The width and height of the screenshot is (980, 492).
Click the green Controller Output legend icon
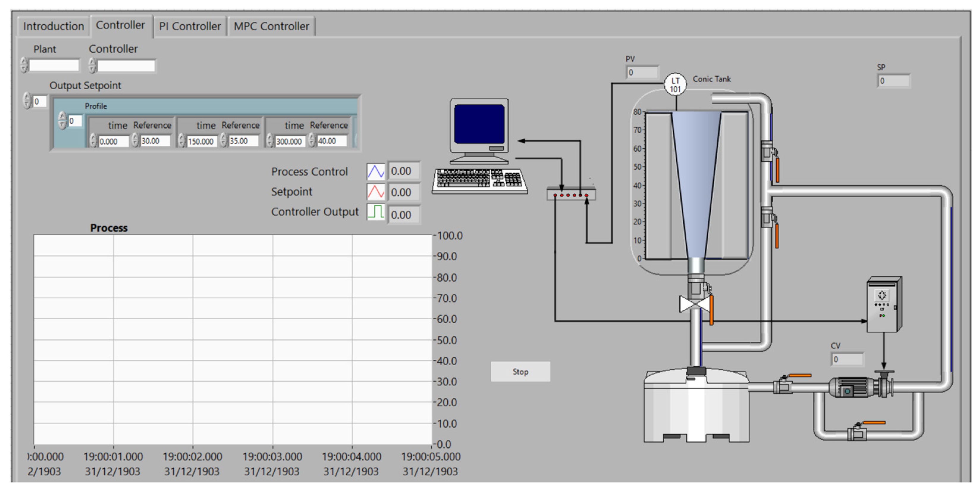pos(375,212)
